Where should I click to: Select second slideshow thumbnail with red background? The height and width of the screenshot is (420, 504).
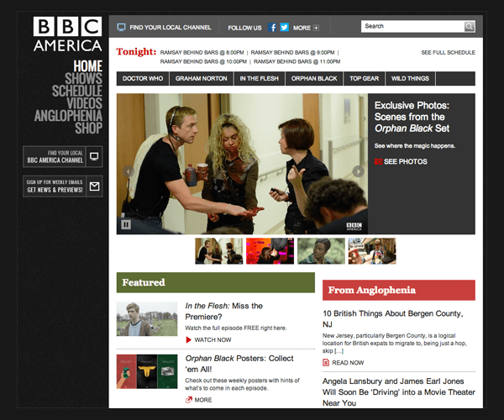coord(270,251)
